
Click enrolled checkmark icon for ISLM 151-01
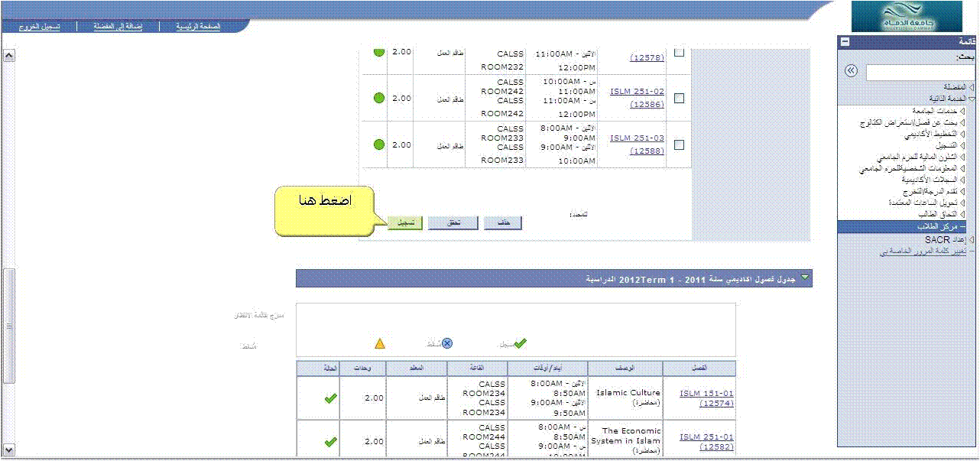pos(330,398)
